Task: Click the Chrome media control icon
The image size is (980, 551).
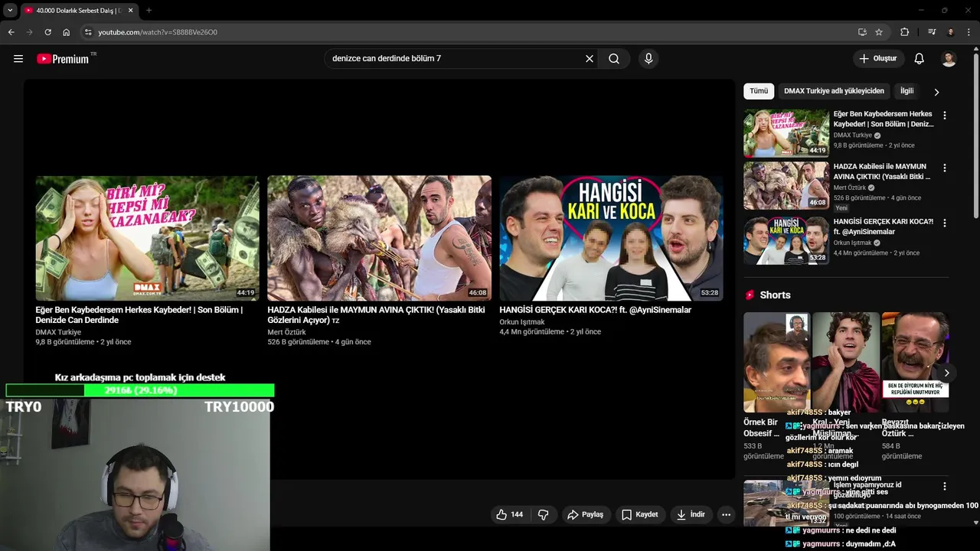Action: coord(932,32)
